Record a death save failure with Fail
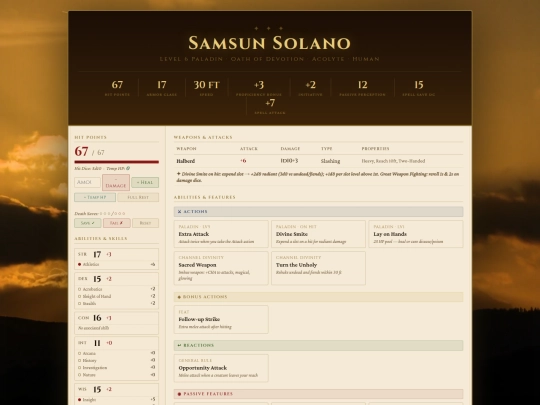This screenshot has width=540, height=405. [x=117, y=223]
